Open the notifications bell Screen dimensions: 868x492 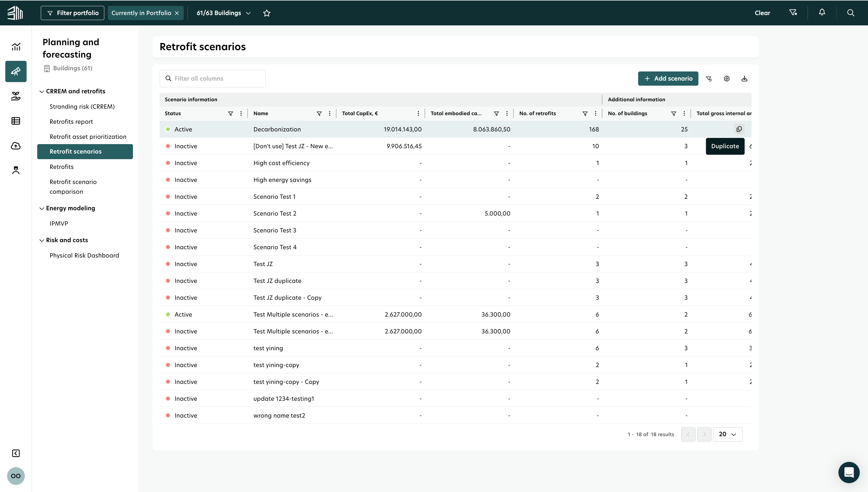[822, 12]
